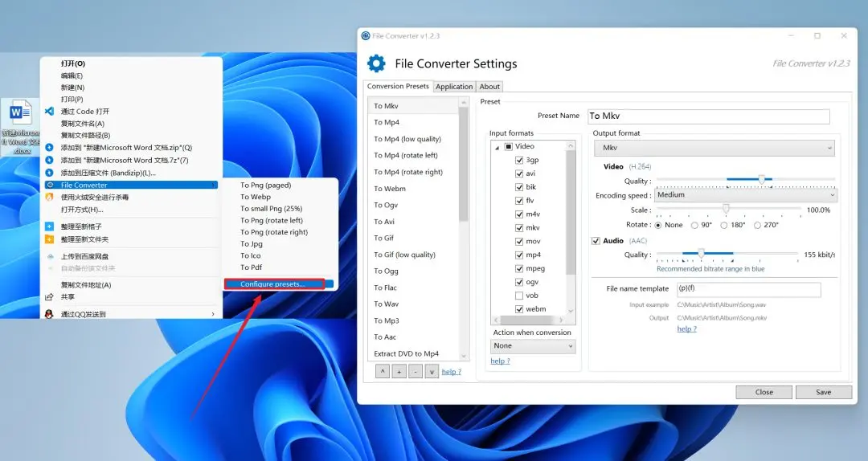Viewport: 868px width, 461px height.
Task: Click the Baidu Netdisk upload cloud icon
Action: click(51, 256)
